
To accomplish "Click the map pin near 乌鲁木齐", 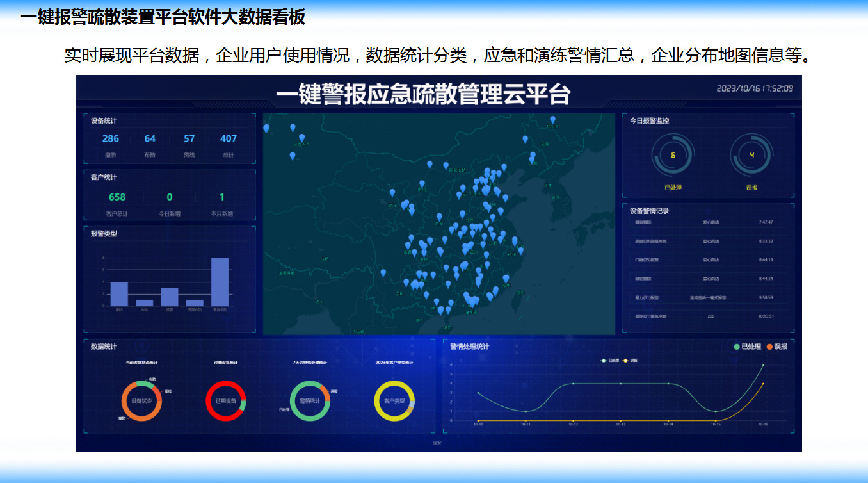I will point(301,138).
